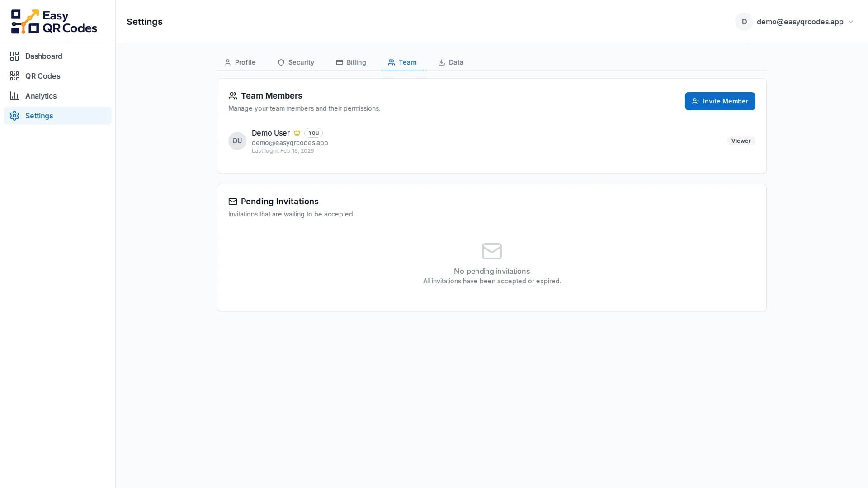Viewport: 868px width, 488px height.
Task: Click the demo@easyqrcodes.app text in the header
Action: pos(800,22)
